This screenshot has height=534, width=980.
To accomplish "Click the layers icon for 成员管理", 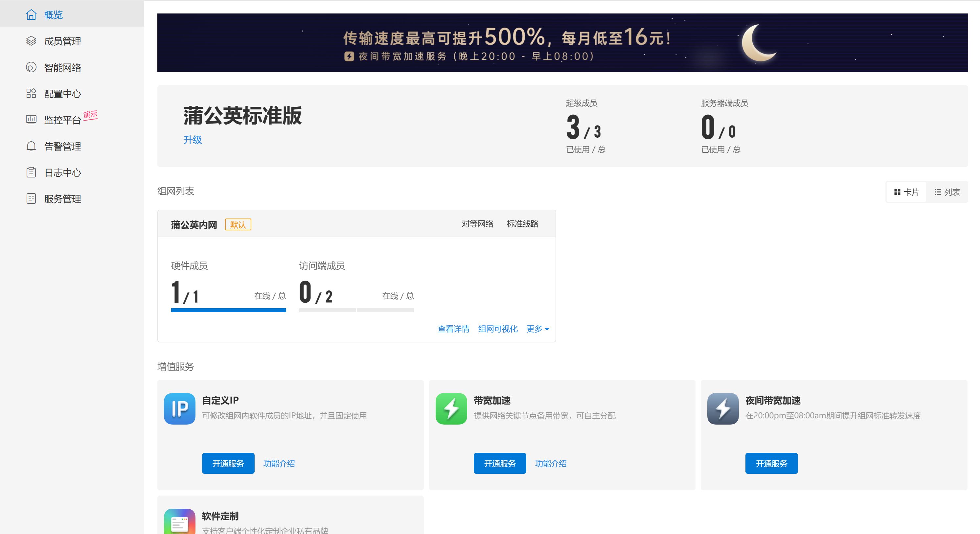I will pyautogui.click(x=31, y=41).
